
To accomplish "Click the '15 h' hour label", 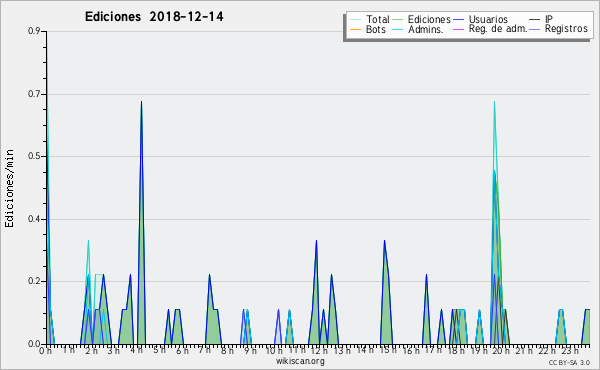I will click(388, 350).
